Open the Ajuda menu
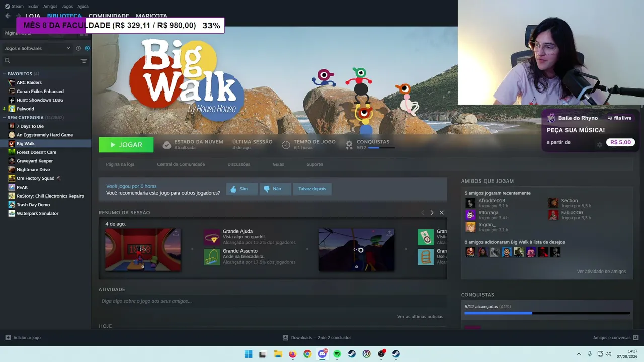The image size is (644, 362). click(x=83, y=6)
